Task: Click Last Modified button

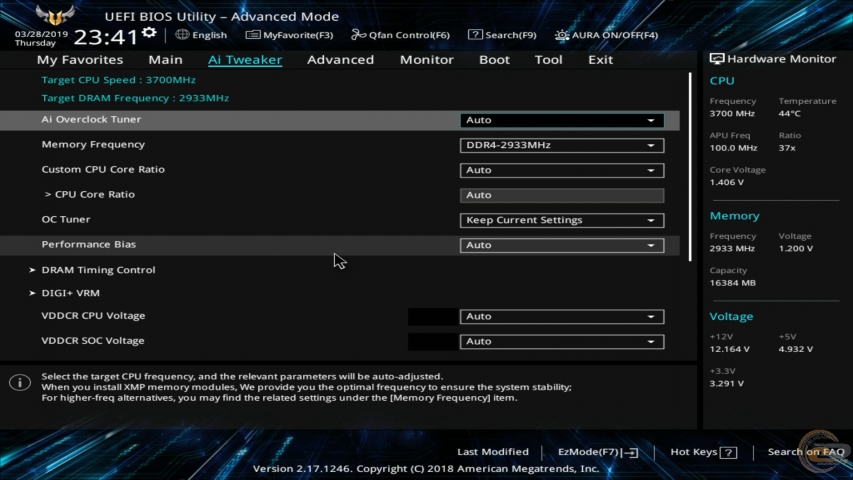Action: (x=493, y=452)
